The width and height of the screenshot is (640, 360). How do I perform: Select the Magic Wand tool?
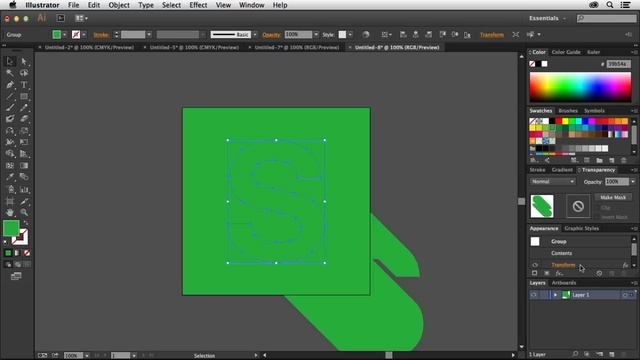[x=10, y=73]
